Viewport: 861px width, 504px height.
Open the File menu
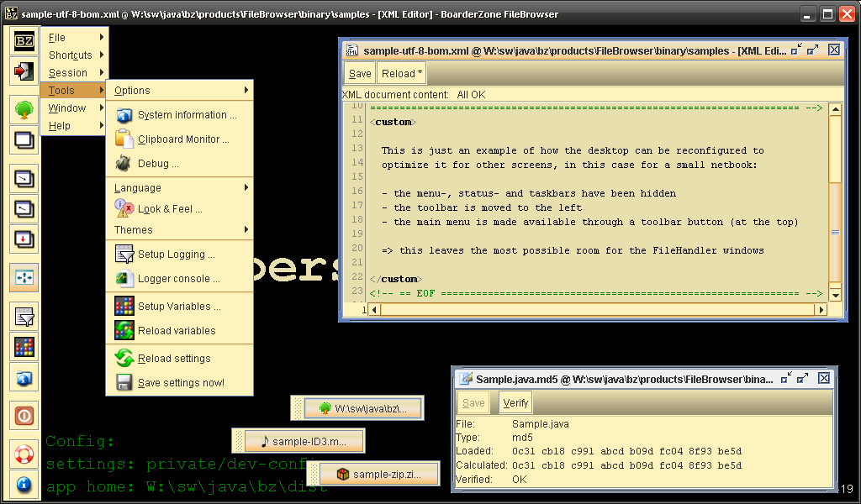(x=73, y=37)
